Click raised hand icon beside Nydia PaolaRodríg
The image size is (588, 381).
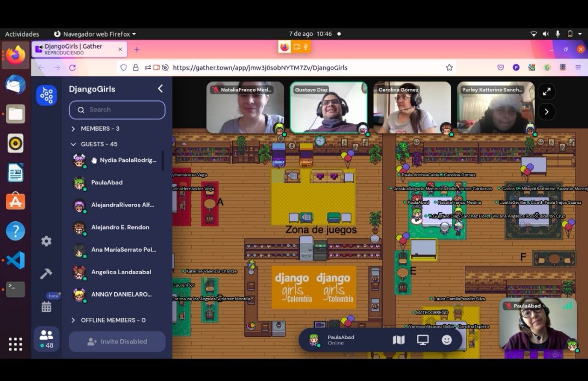coord(94,160)
